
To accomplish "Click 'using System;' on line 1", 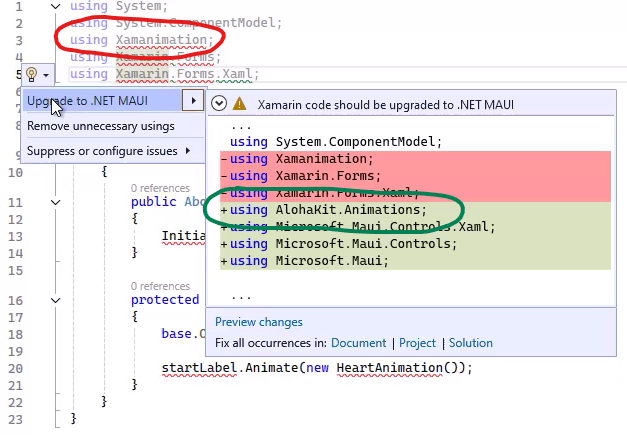I will pos(119,6).
